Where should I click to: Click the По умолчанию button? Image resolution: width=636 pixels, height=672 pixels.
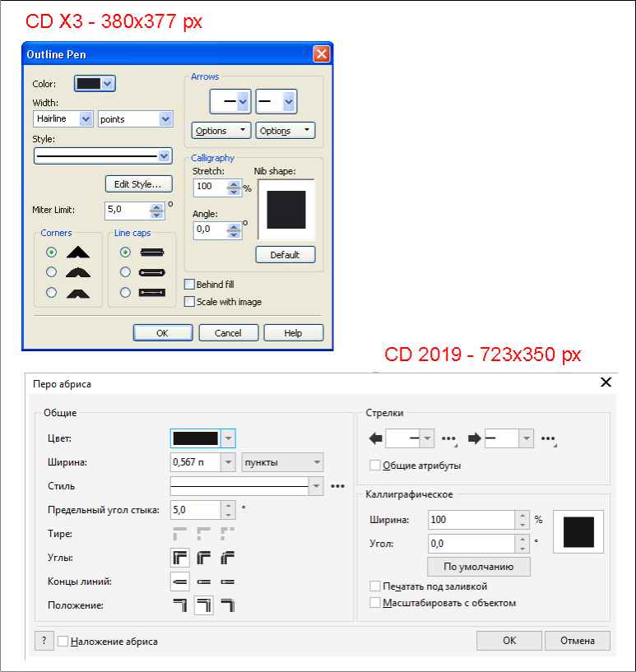[479, 567]
